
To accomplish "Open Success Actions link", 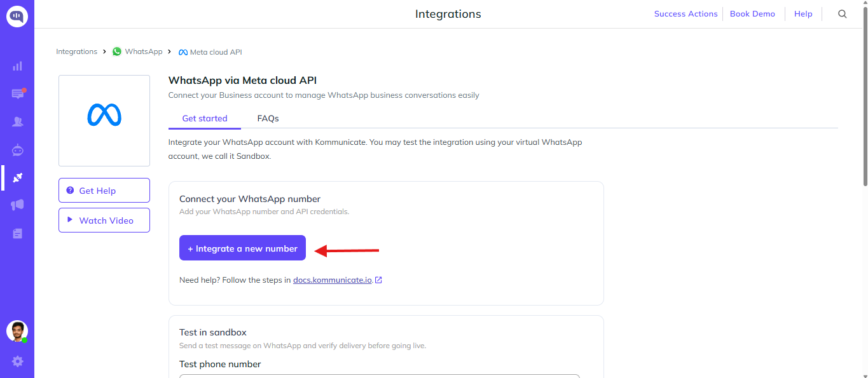I will click(x=685, y=14).
